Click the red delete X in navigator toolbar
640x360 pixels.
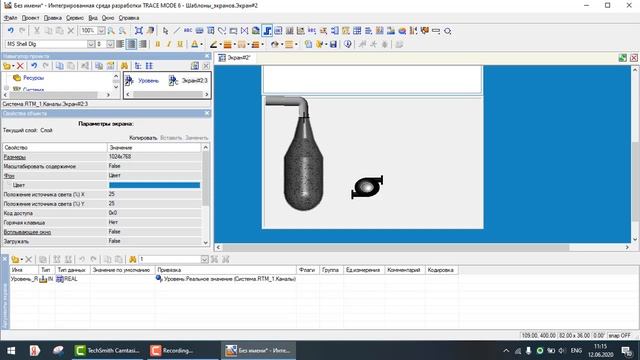(x=20, y=66)
